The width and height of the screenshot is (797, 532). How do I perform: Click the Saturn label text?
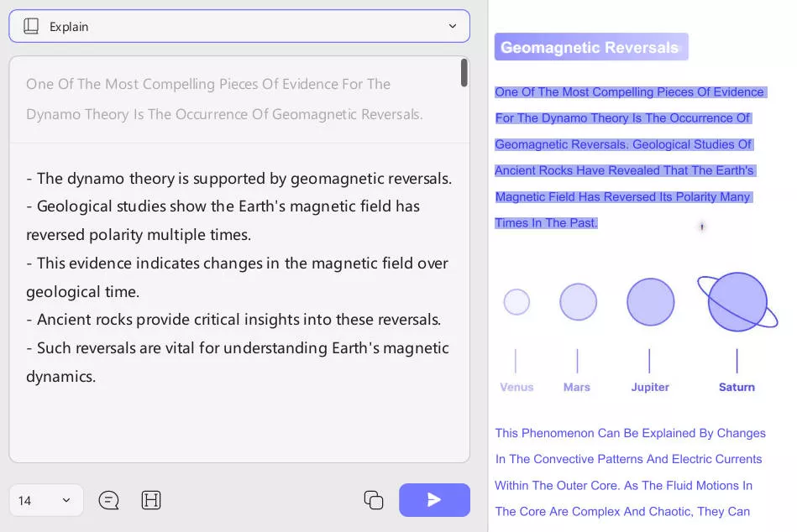click(737, 387)
